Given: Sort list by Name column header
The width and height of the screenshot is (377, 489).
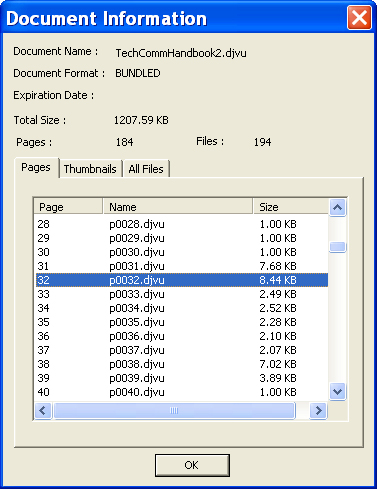Looking at the screenshot, I should pyautogui.click(x=178, y=207).
